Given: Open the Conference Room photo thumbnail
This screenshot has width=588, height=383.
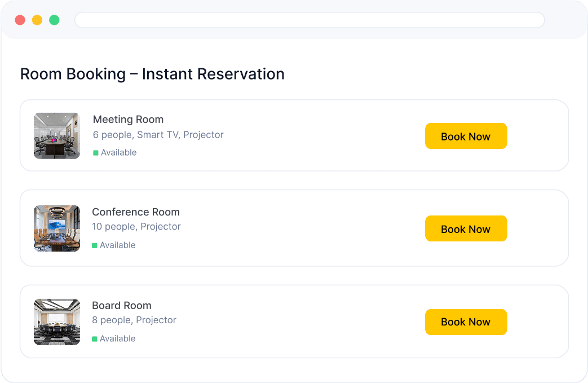Looking at the screenshot, I should tap(57, 228).
